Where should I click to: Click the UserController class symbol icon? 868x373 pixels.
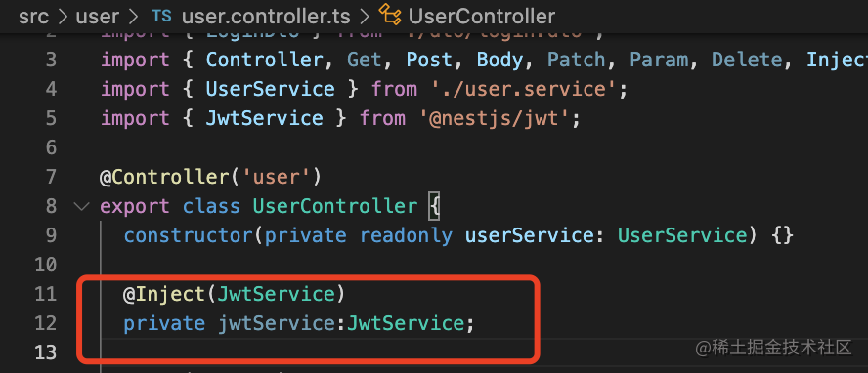tap(390, 16)
